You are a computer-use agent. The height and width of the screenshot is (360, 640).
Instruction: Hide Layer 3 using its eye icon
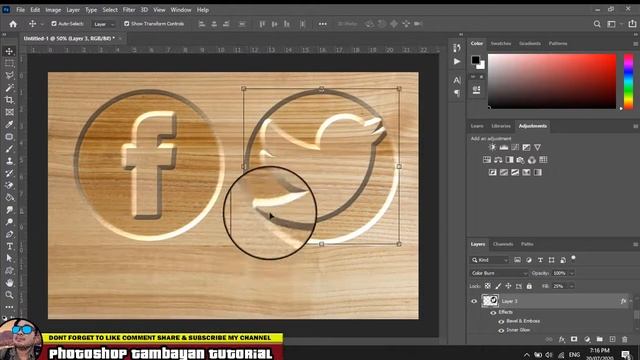(x=474, y=301)
